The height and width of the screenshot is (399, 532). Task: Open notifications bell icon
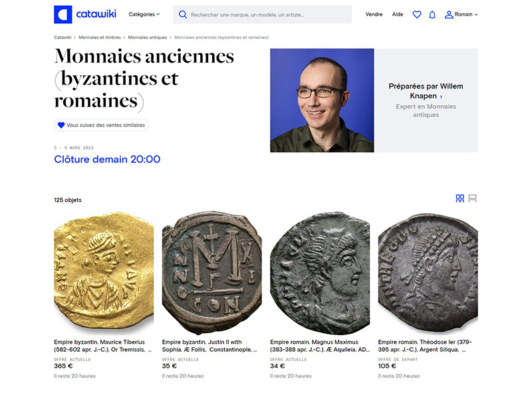pos(432,15)
